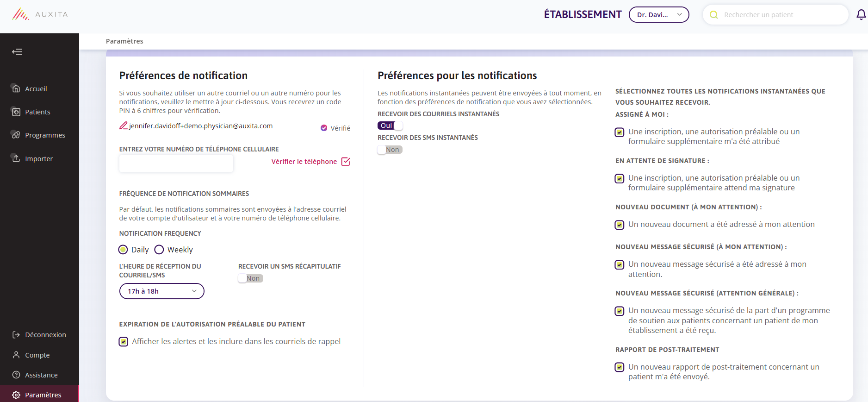
Task: Uncheck Afficher les alertes checkbox
Action: click(x=124, y=342)
